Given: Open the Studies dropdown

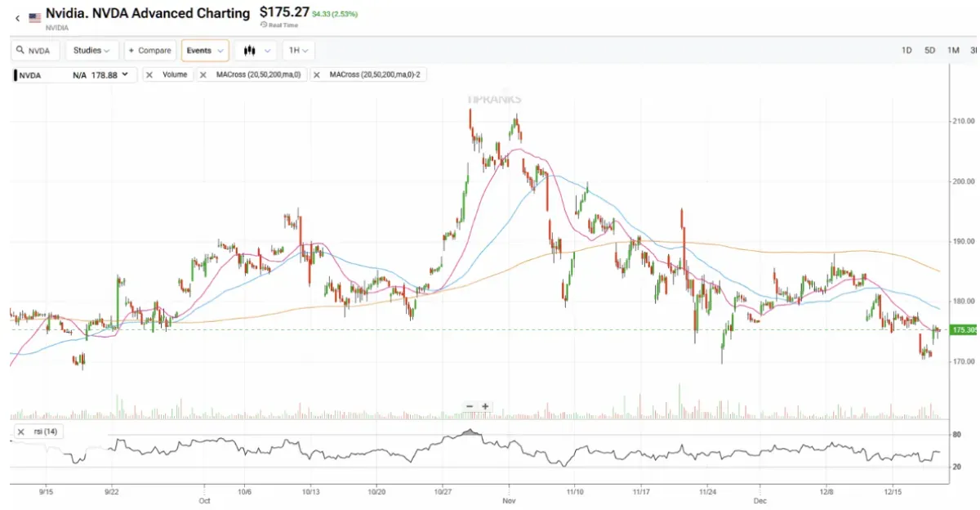Looking at the screenshot, I should [x=91, y=51].
